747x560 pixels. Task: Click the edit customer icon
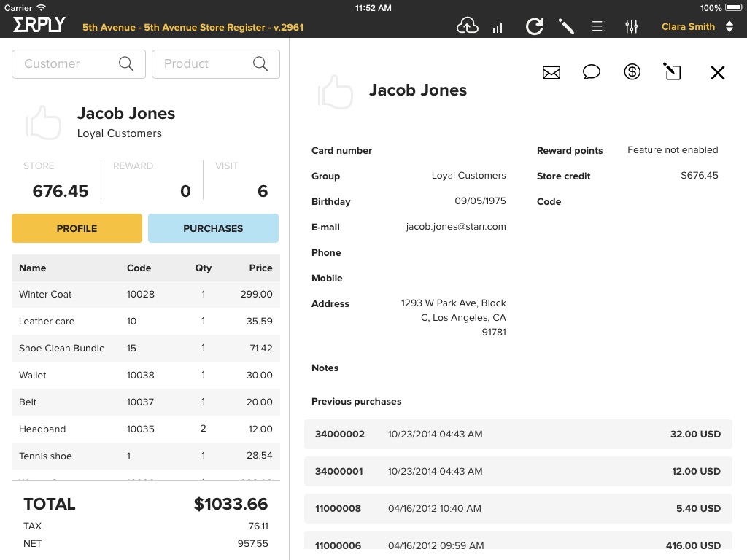pyautogui.click(x=672, y=71)
